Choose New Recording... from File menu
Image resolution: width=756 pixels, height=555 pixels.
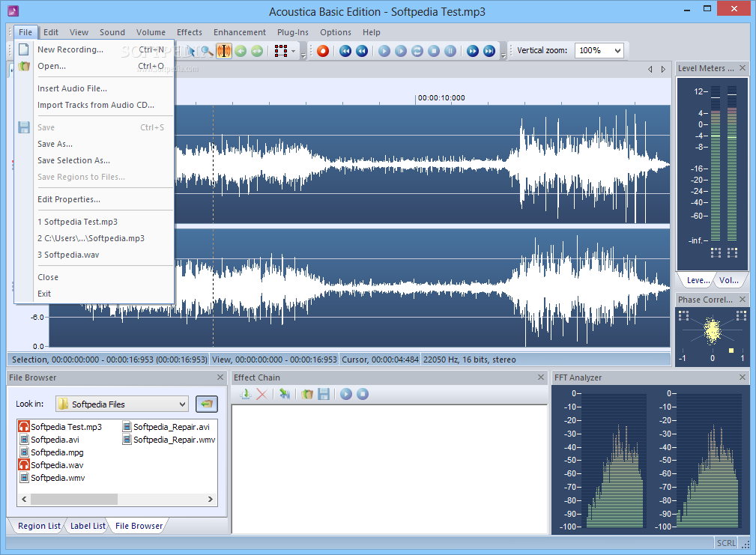click(x=94, y=49)
